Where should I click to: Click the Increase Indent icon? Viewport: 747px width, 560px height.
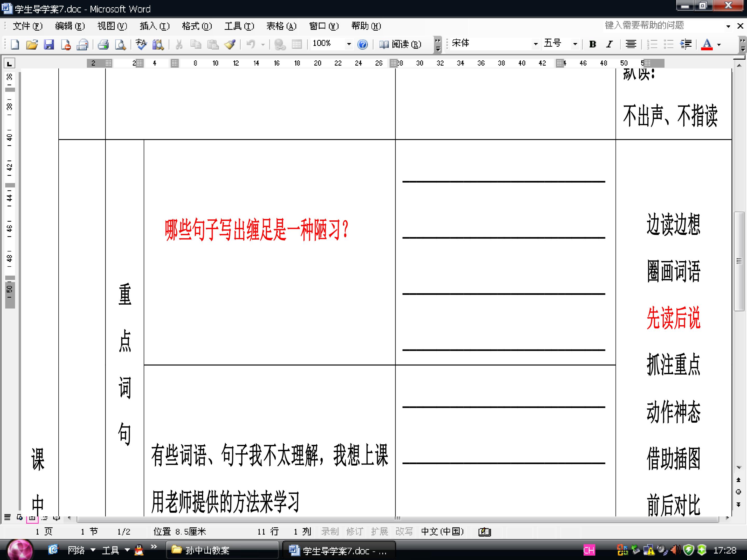pyautogui.click(x=686, y=44)
